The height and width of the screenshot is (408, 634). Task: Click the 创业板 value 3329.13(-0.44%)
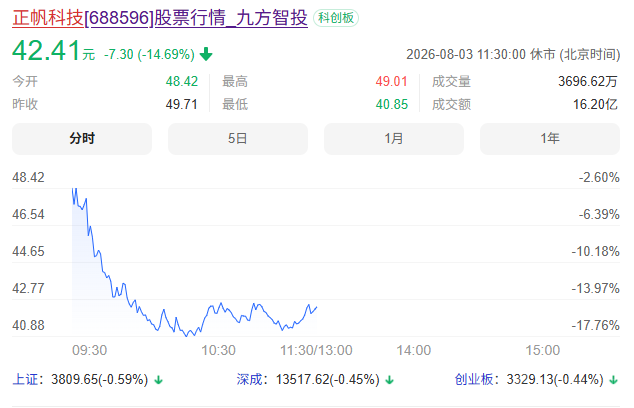click(555, 380)
